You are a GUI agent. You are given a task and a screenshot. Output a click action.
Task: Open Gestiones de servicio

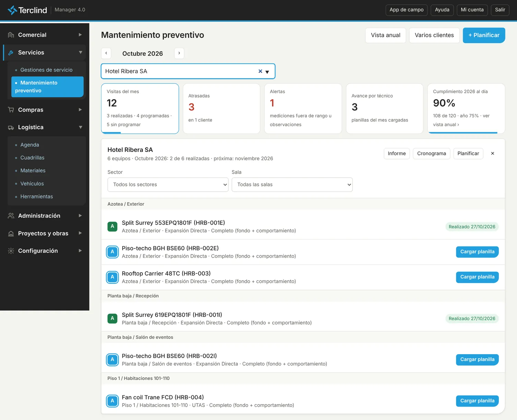point(47,70)
